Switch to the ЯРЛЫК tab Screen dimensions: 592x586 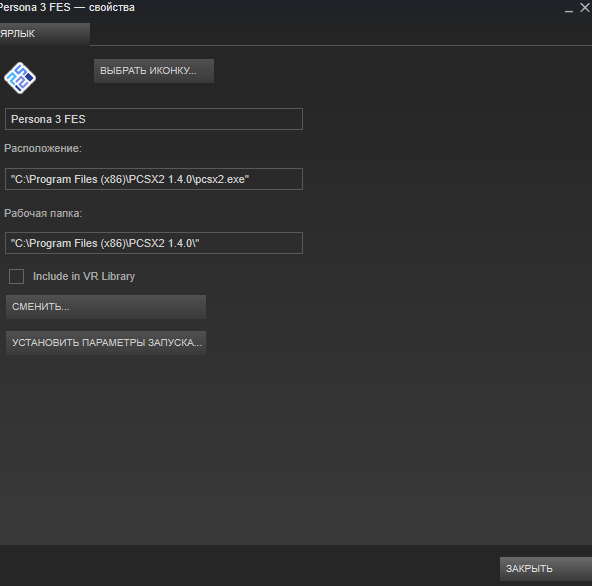tap(44, 34)
